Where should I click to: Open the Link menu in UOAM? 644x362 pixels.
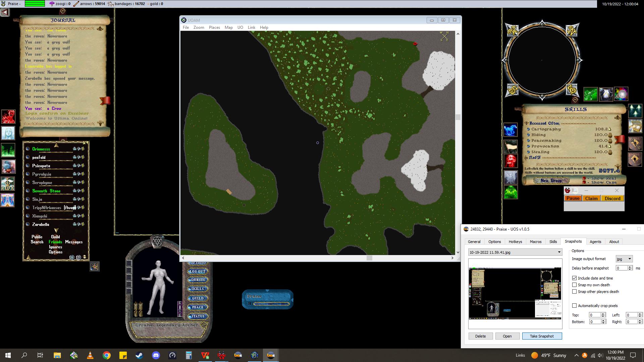[x=251, y=27]
